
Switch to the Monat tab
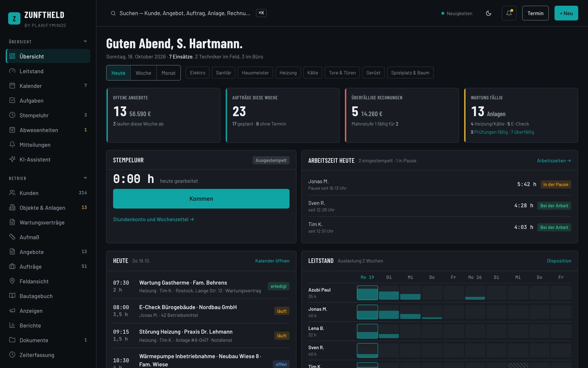coord(168,73)
